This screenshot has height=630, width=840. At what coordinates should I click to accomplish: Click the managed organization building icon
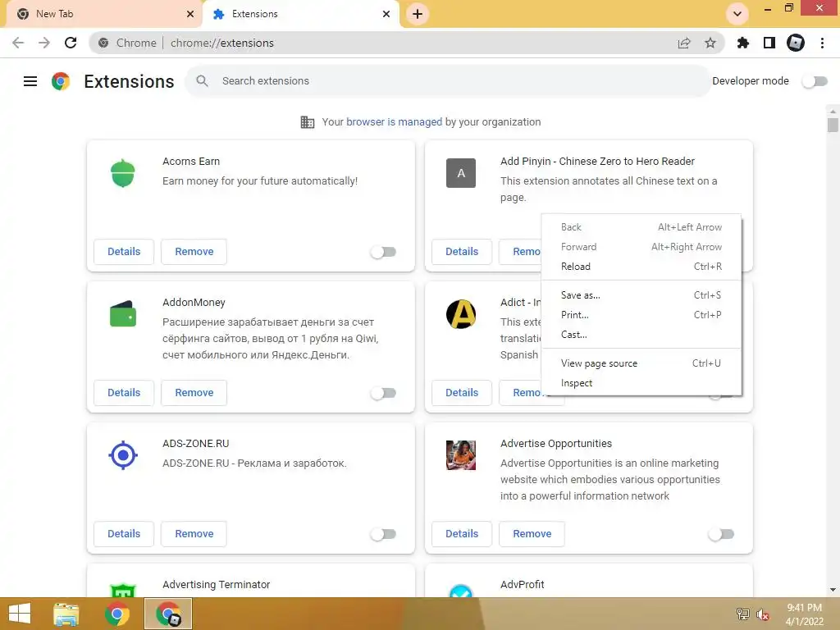308,122
